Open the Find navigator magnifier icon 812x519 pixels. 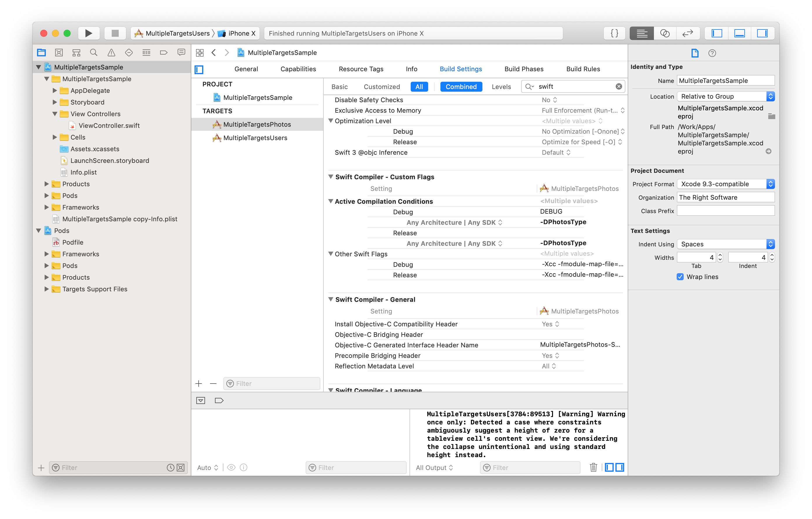(x=94, y=52)
